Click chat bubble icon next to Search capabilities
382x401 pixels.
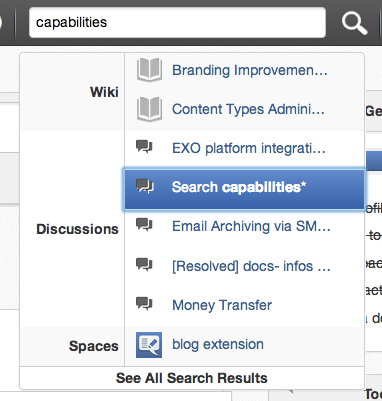click(x=144, y=186)
